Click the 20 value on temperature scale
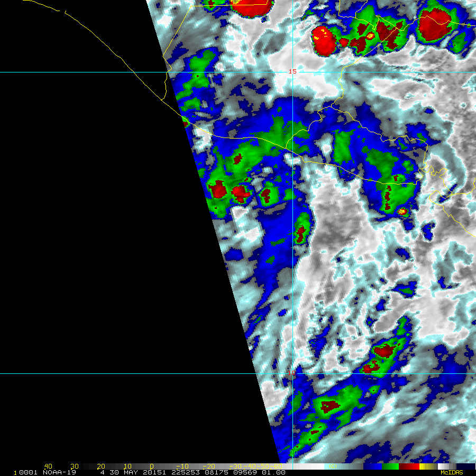 100,466
